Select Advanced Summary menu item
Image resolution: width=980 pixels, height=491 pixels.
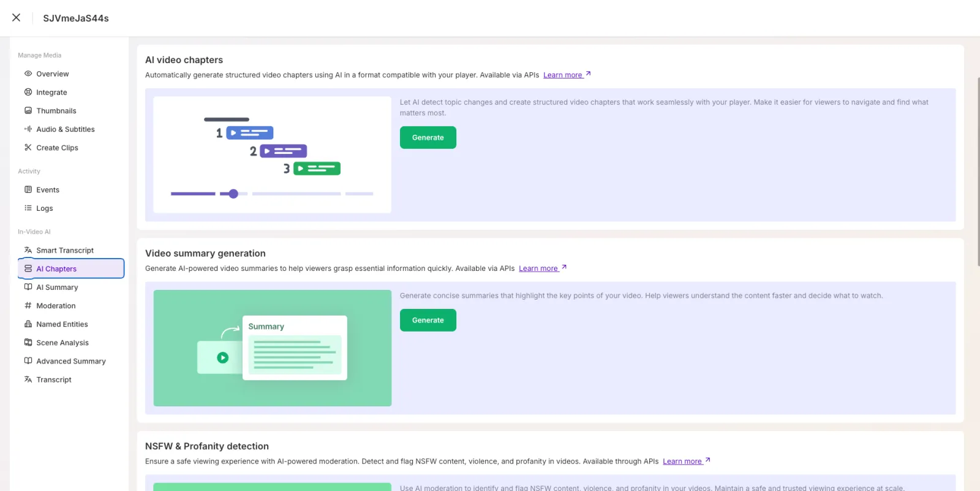click(x=71, y=360)
